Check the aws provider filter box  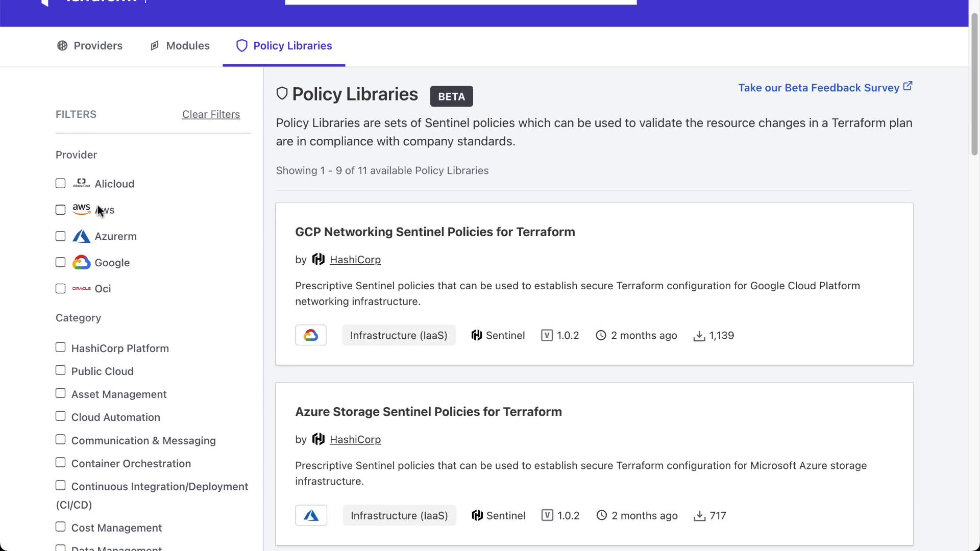(61, 210)
